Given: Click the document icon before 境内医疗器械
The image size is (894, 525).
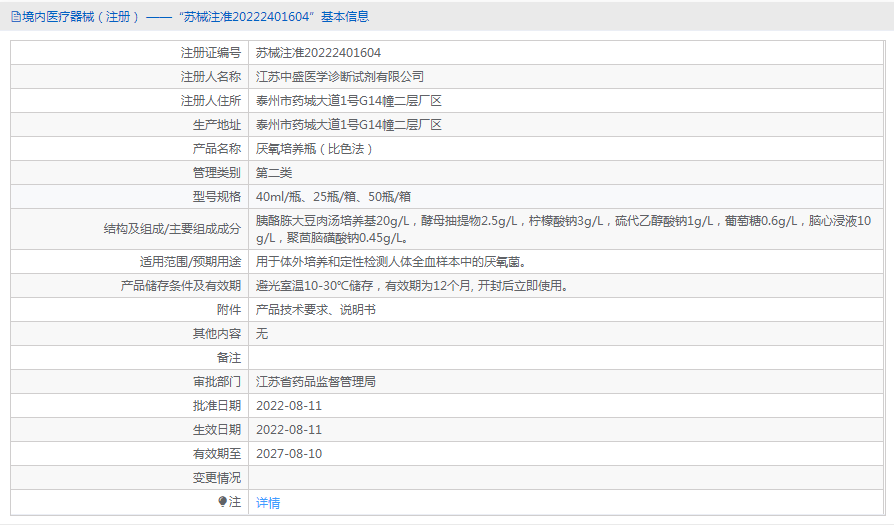Looking at the screenshot, I should pos(16,17).
